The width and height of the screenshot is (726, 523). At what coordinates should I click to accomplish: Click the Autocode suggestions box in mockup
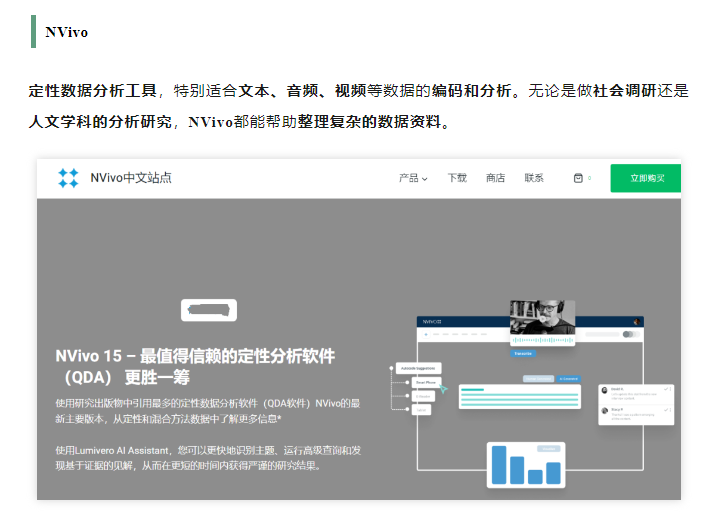pyautogui.click(x=418, y=368)
